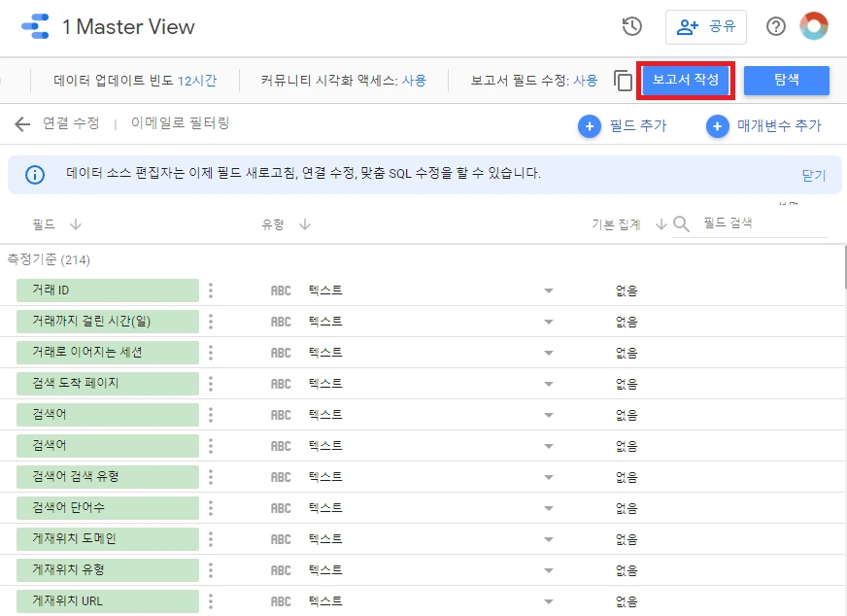This screenshot has width=847, height=616.
Task: Click the info icon in the notification banner
Action: coord(37,175)
